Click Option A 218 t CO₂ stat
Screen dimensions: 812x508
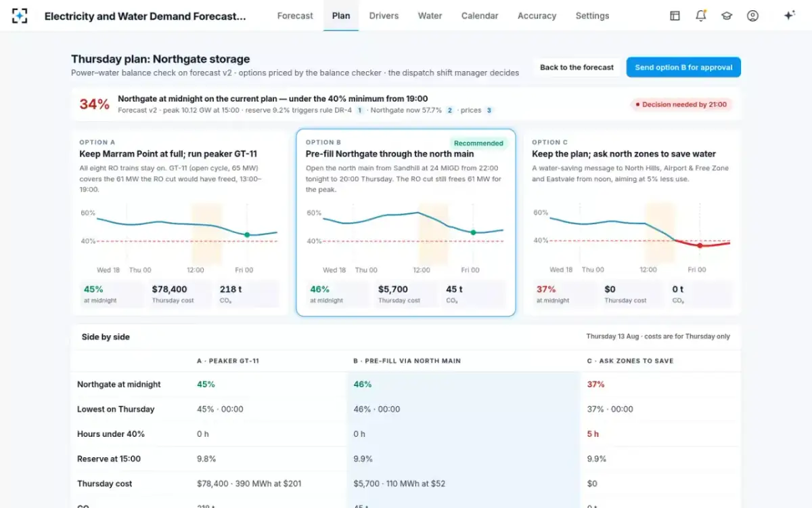click(x=247, y=294)
